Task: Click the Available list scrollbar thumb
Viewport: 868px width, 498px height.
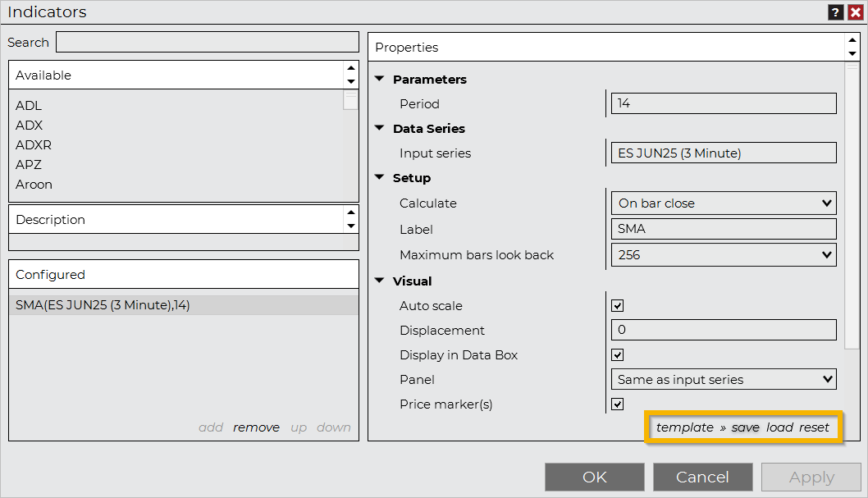Action: tap(351, 100)
